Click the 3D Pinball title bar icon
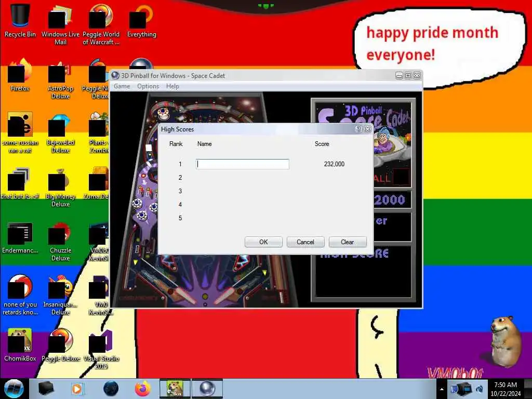Viewport: 532px width, 399px height. (x=115, y=75)
